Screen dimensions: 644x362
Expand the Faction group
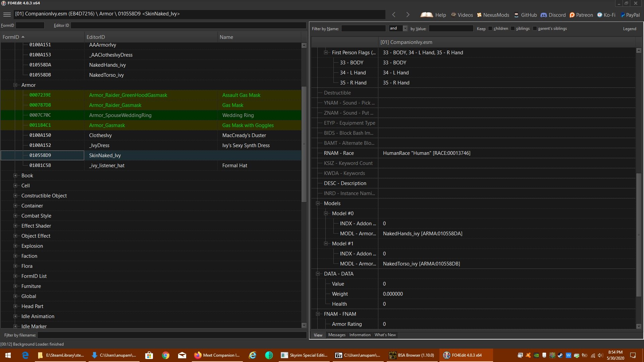(x=15, y=256)
